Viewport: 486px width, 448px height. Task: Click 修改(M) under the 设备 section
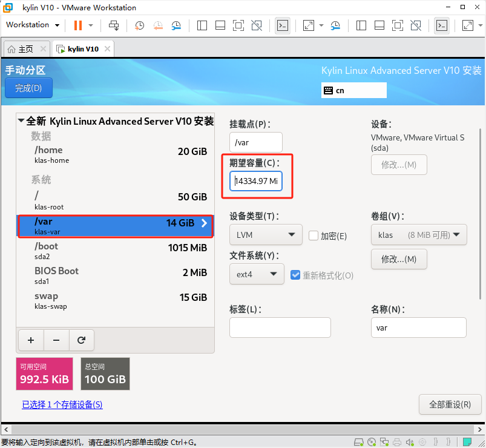(399, 165)
